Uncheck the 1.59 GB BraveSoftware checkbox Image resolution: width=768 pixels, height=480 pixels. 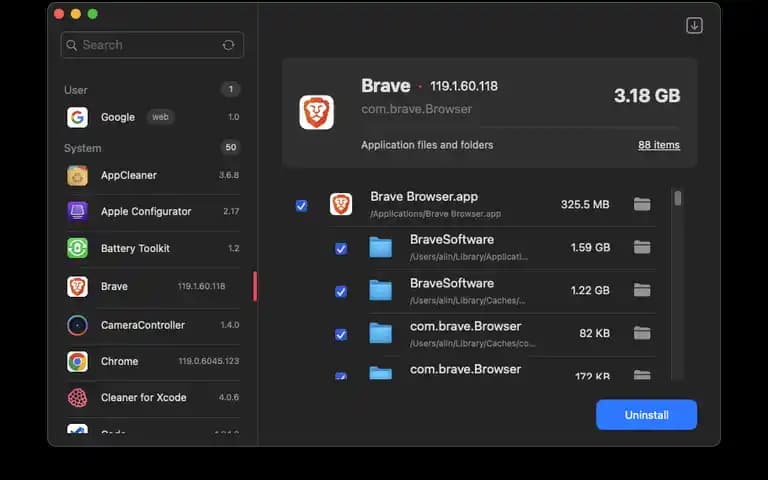tap(341, 249)
